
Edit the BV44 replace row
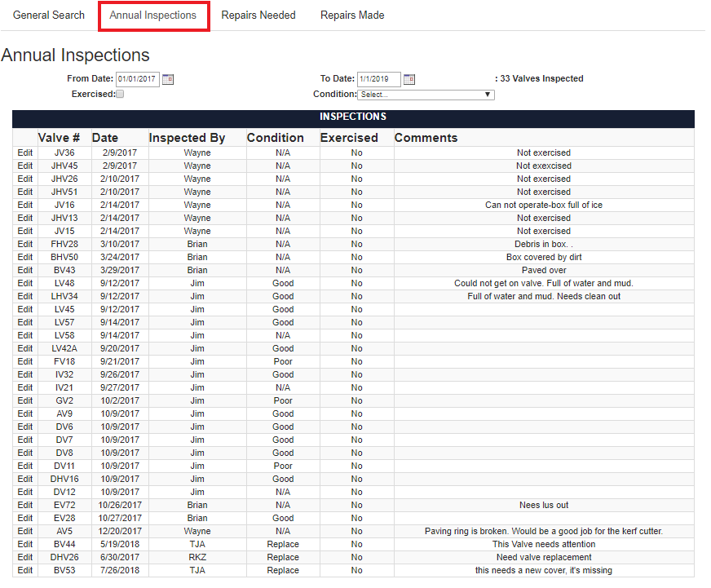click(x=25, y=544)
